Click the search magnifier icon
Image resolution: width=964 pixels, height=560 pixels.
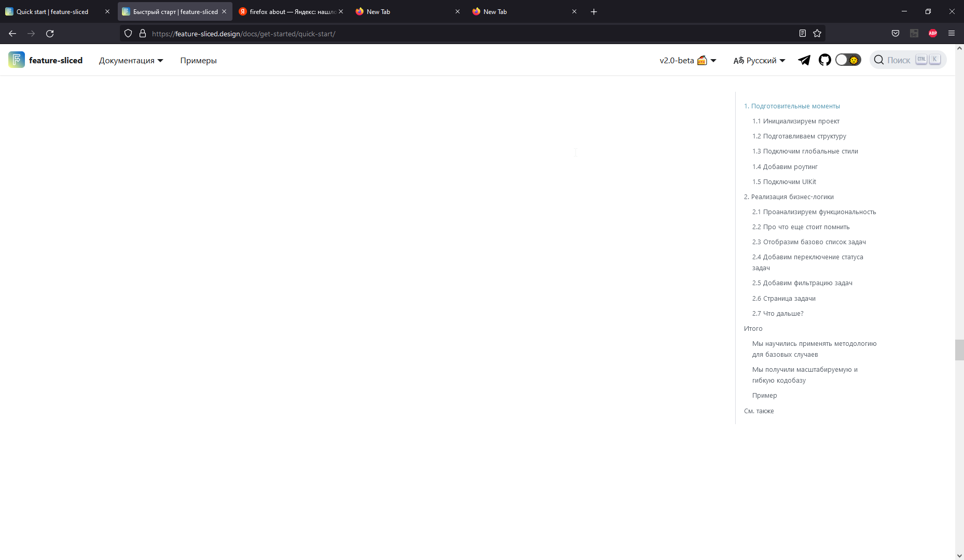(879, 60)
